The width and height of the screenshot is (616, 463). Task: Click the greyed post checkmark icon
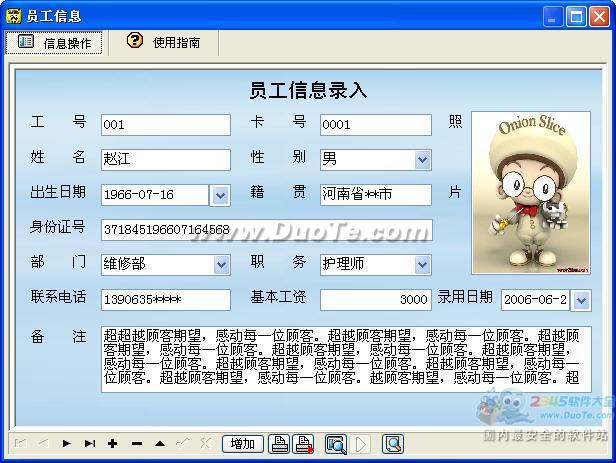[183, 444]
